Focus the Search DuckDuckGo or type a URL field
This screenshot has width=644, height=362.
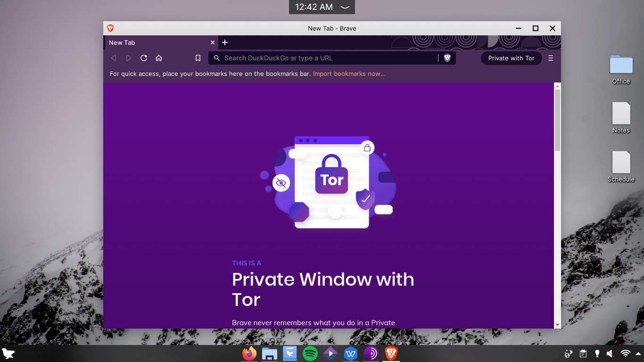325,58
